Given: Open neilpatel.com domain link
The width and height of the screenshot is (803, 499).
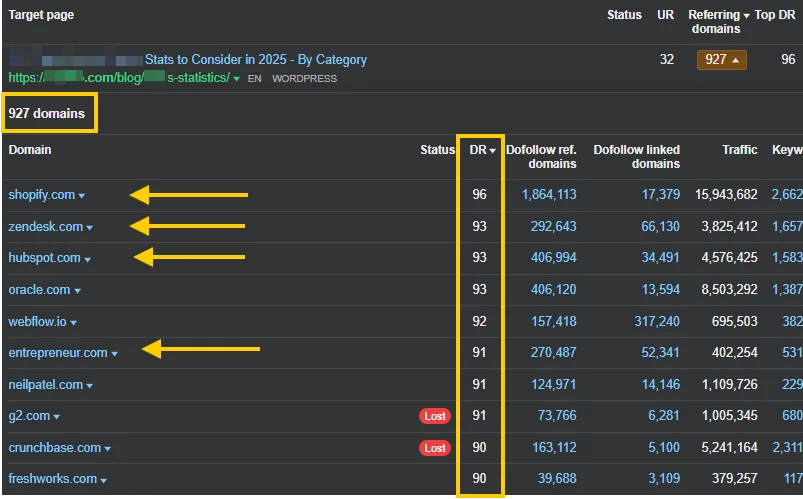Looking at the screenshot, I should click(x=46, y=385).
